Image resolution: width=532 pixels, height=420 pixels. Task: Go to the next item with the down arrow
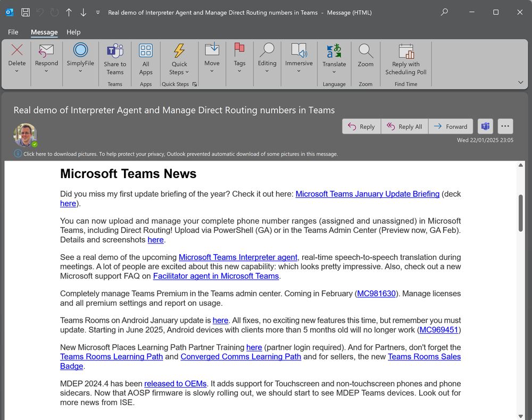click(83, 13)
